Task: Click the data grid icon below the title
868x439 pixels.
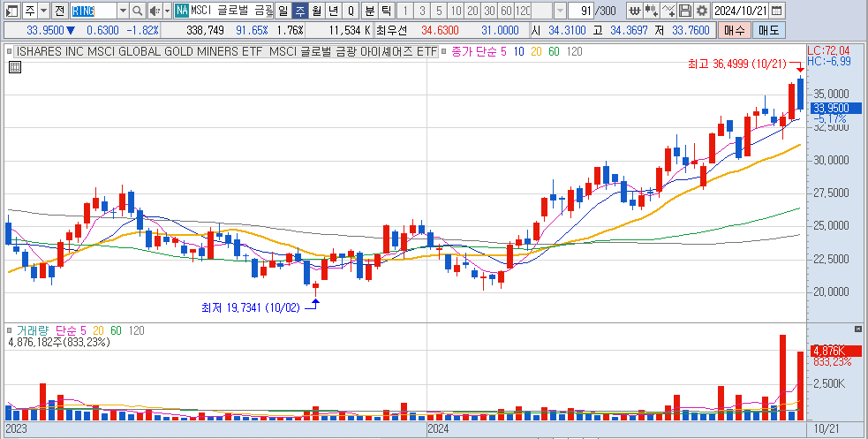Action: tap(16, 67)
